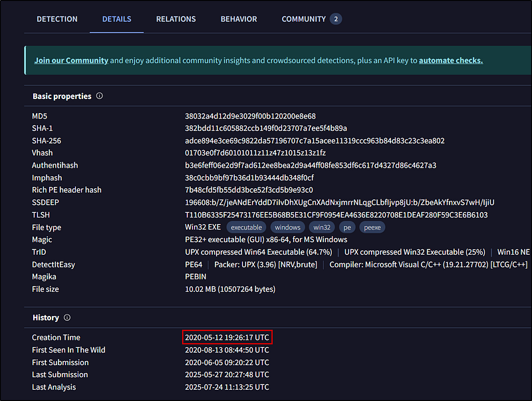Follow the Join our Community link

(x=71, y=61)
